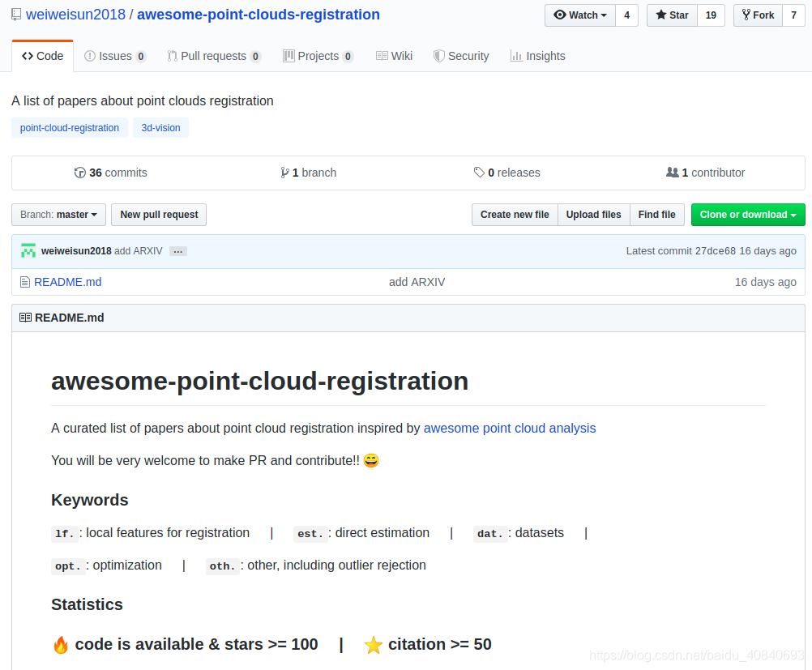
Task: Open the Watch dropdown button
Action: [580, 15]
